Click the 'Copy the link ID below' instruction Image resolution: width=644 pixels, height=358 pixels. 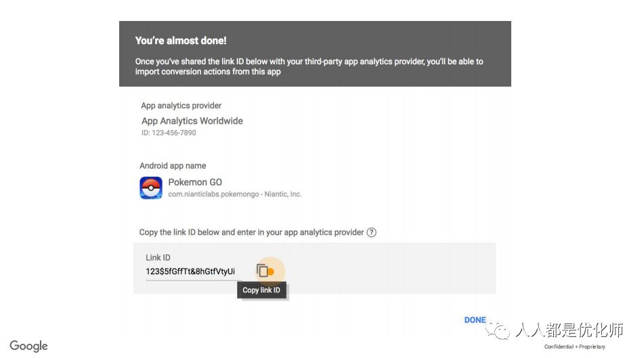pos(251,232)
